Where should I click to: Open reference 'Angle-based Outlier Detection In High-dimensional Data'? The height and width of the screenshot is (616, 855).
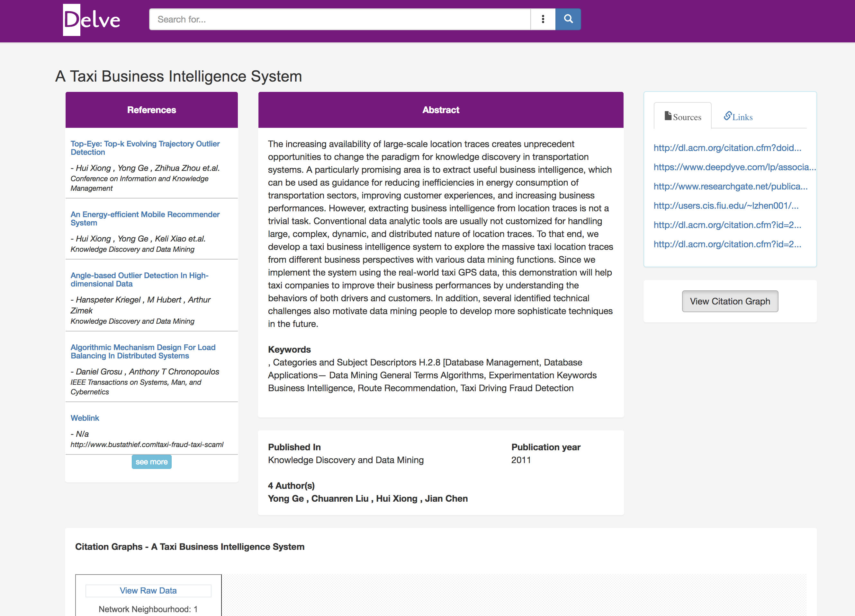(x=139, y=279)
